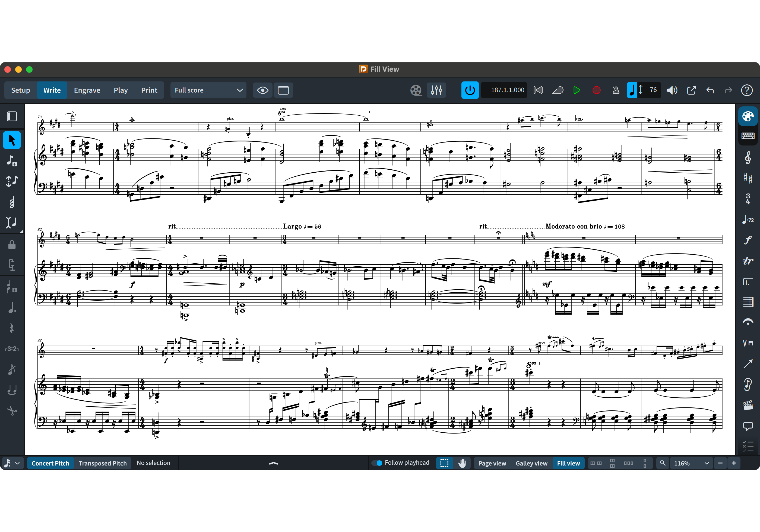760x532 pixels.
Task: Select the arrow selection tool
Action: pos(12,140)
